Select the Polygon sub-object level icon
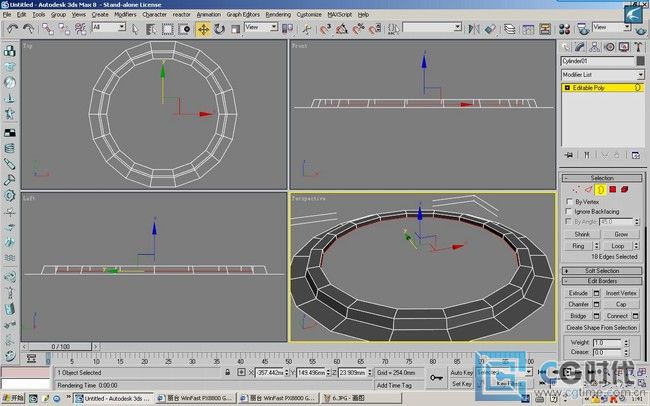The image size is (650, 406). coord(612,190)
